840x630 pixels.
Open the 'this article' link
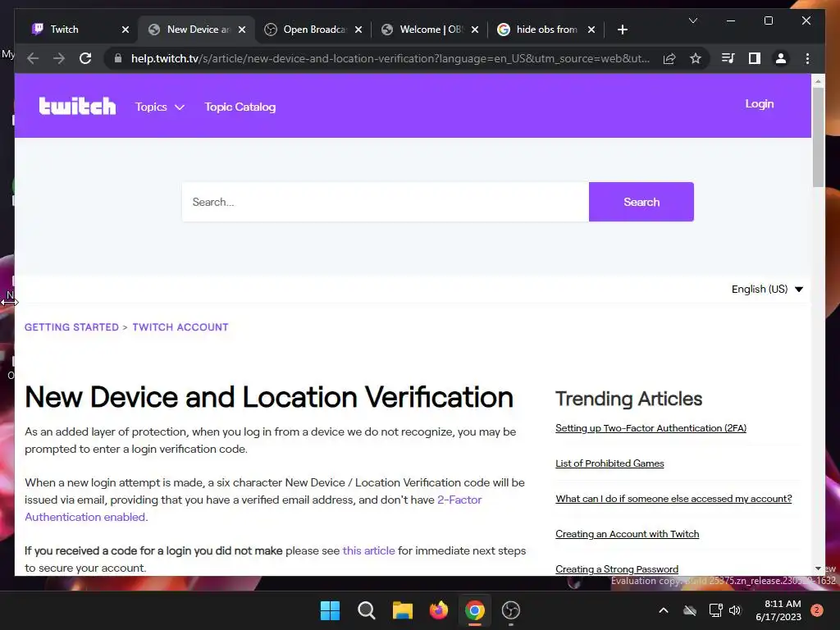point(368,550)
